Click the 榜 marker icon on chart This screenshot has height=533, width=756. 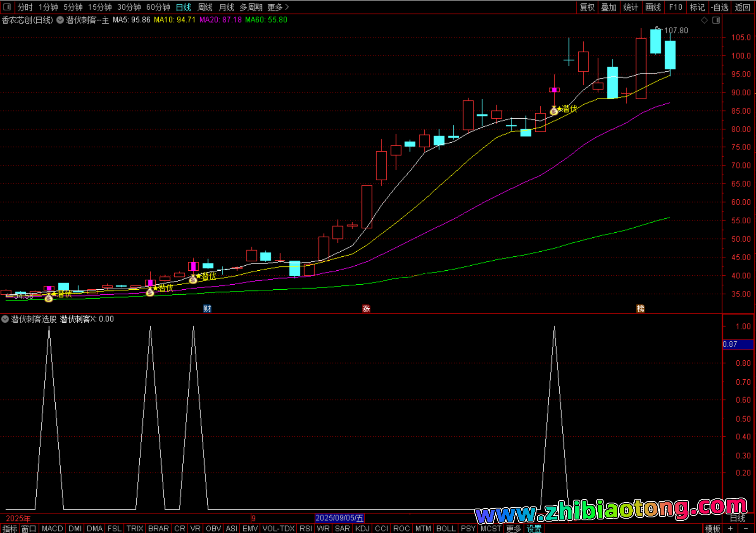[x=640, y=309]
